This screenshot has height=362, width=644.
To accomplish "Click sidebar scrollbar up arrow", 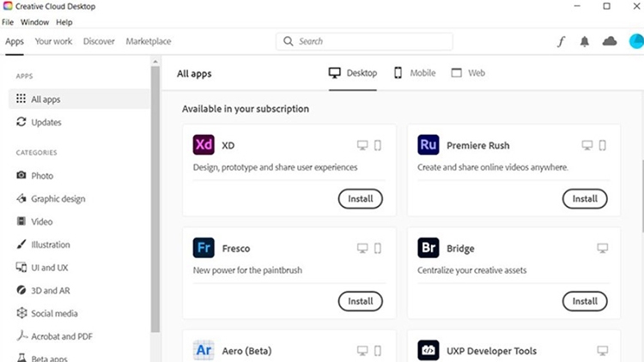I will 155,62.
